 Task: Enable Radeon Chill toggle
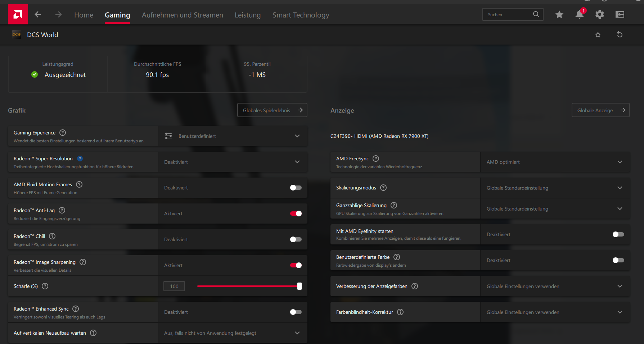(296, 239)
